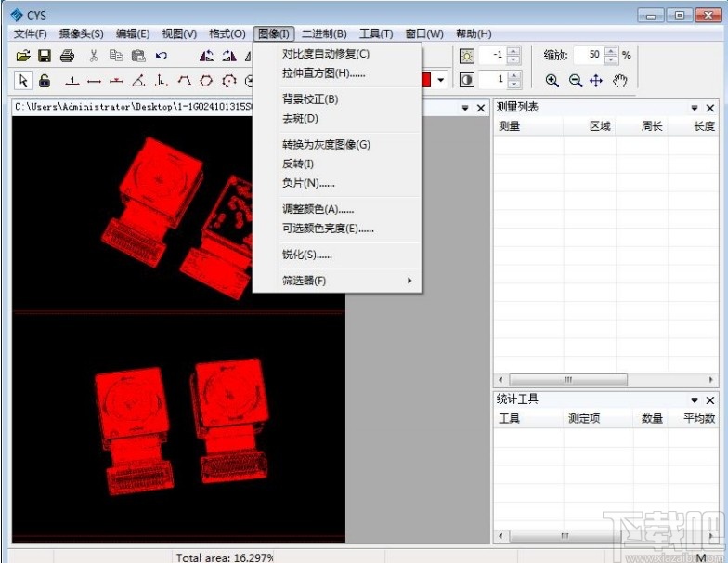Image resolution: width=728 pixels, height=563 pixels.
Task: Copy with the two-pages icon
Action: tap(116, 56)
